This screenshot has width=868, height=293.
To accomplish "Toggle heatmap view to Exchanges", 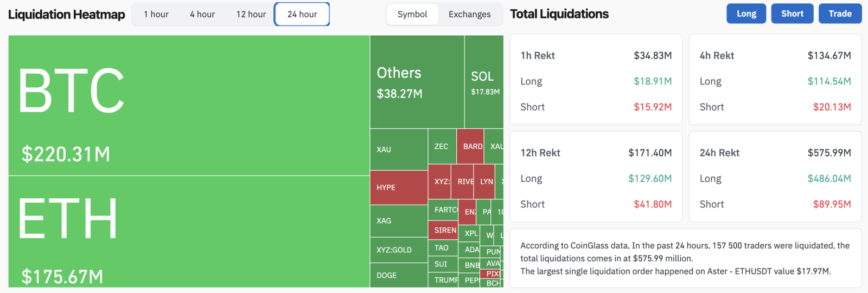I will coord(469,14).
